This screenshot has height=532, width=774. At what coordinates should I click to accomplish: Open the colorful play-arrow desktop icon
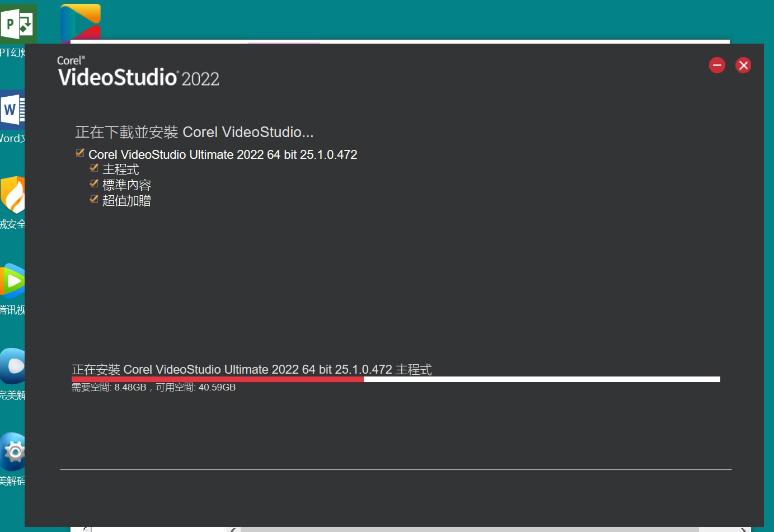tap(81, 23)
